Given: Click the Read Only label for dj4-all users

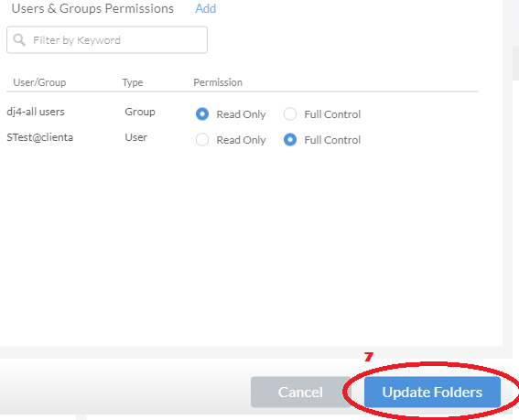Looking at the screenshot, I should click(241, 114).
